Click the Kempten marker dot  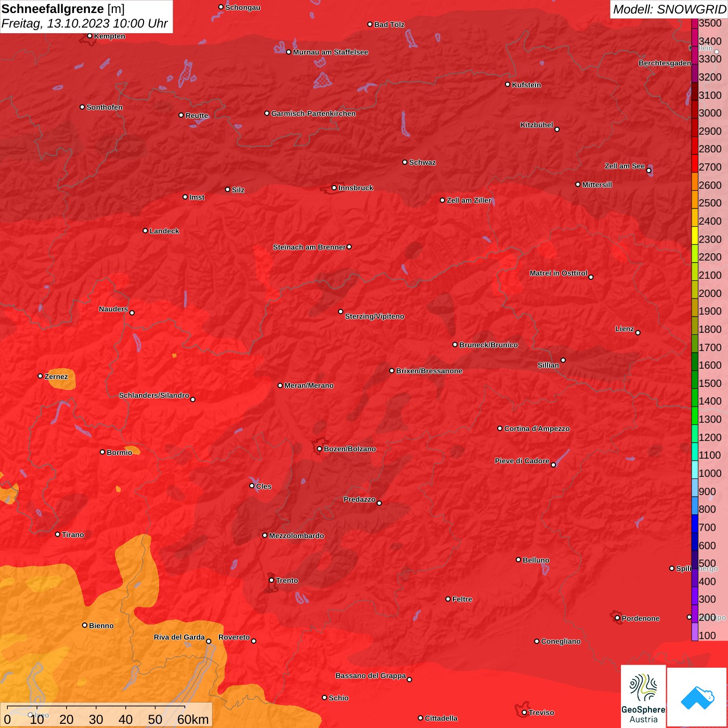(x=89, y=36)
